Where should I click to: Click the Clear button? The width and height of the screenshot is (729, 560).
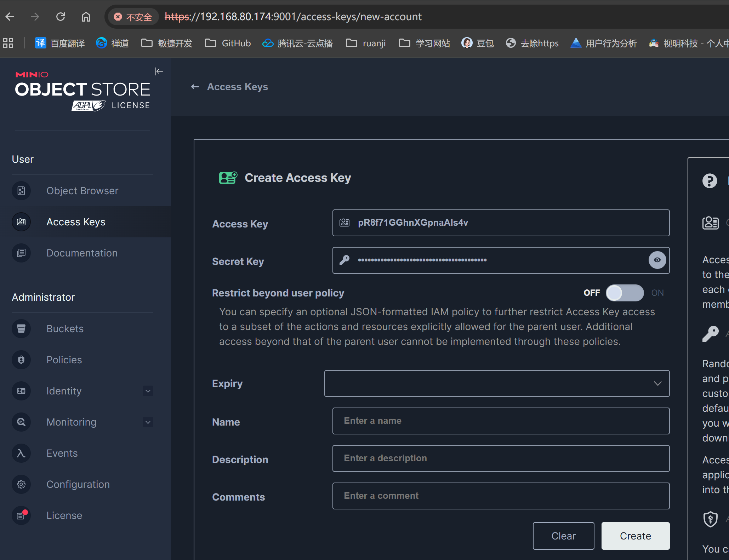(x=563, y=536)
